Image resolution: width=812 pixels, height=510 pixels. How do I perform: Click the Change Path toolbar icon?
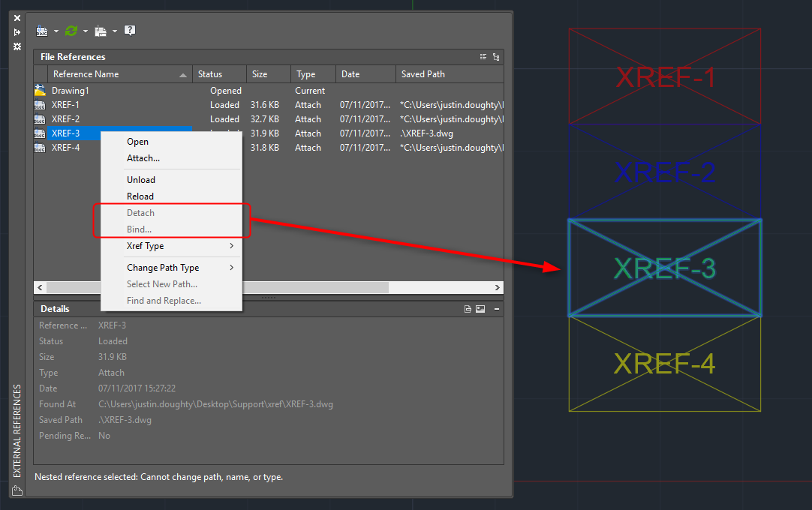coord(101,31)
